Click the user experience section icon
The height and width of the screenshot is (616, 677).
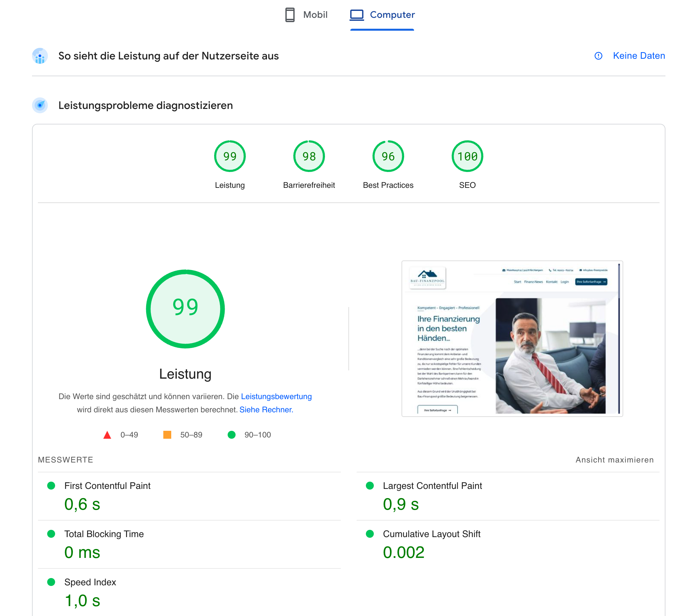click(x=40, y=56)
